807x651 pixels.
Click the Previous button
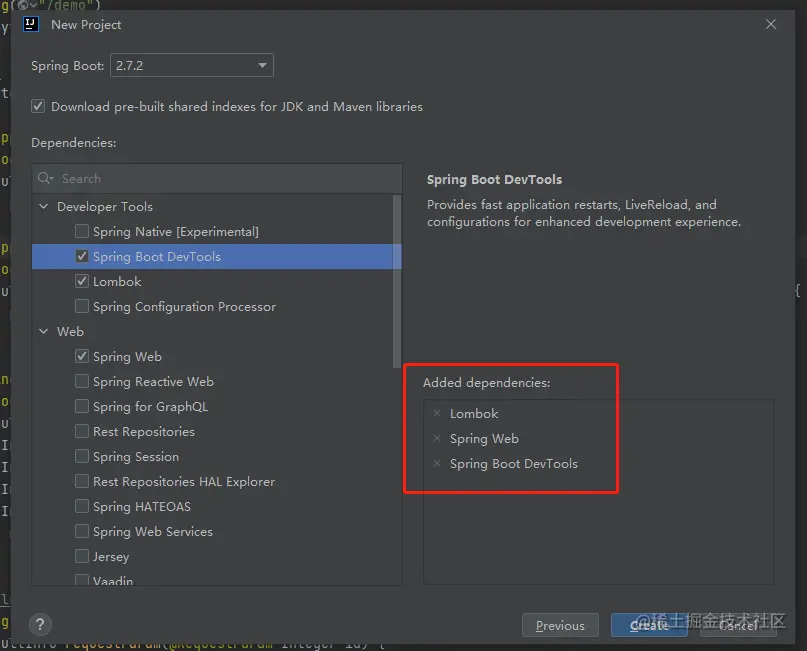(560, 625)
